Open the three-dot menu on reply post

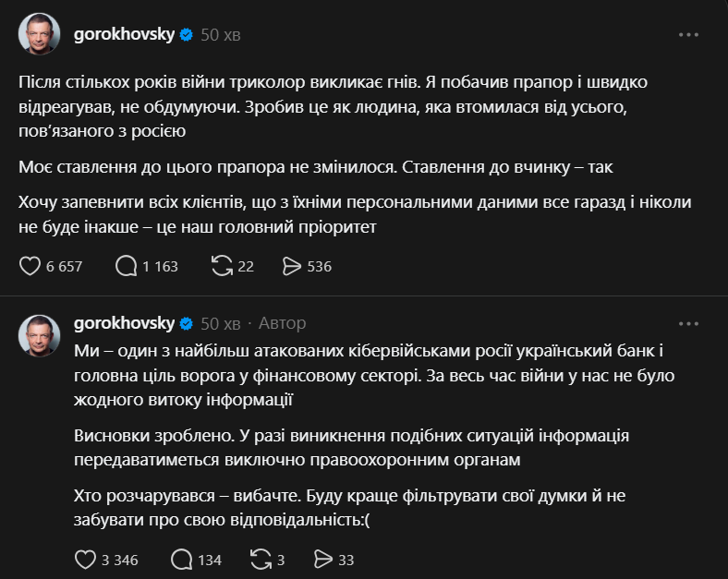(x=689, y=323)
